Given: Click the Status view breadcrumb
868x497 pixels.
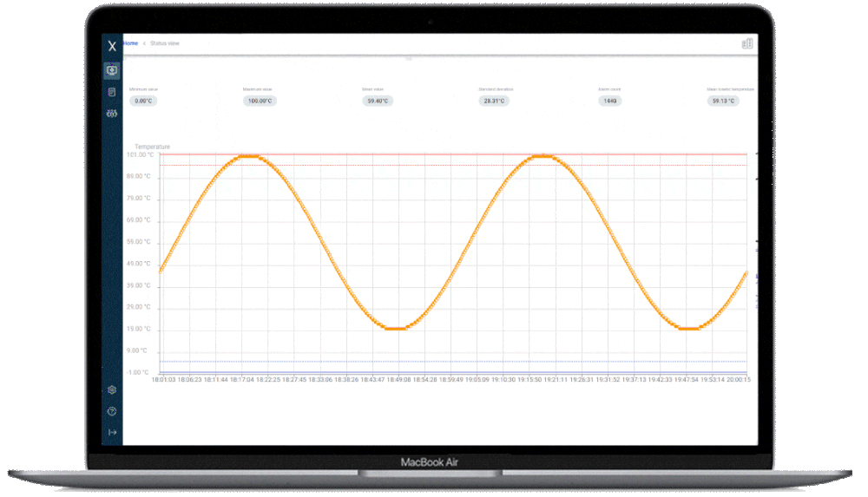Looking at the screenshot, I should [165, 43].
